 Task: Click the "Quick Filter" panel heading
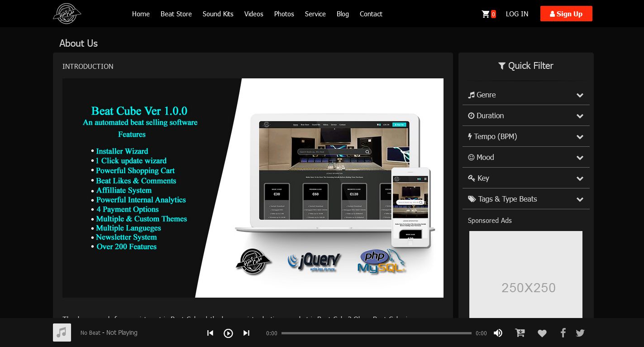[x=526, y=66]
